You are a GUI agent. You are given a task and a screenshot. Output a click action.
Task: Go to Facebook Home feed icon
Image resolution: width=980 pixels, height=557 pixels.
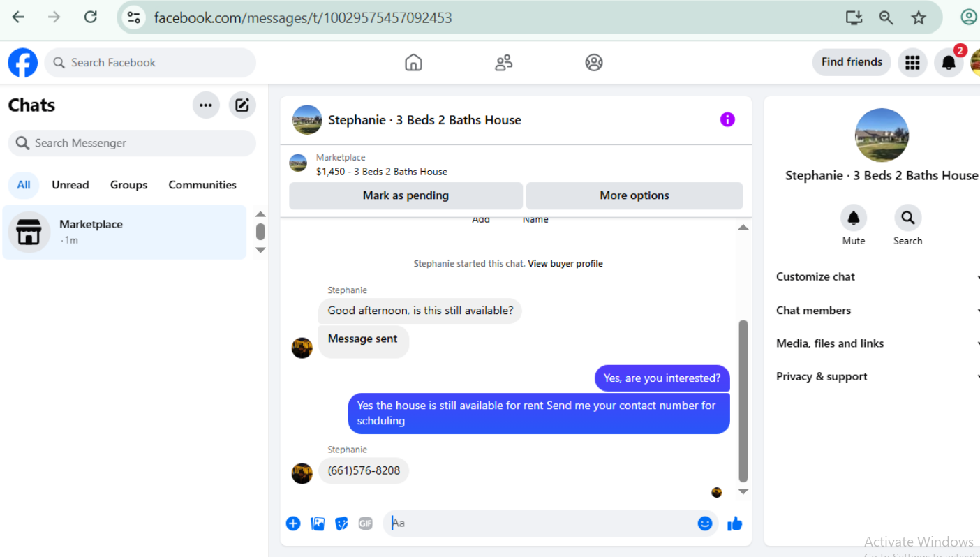(413, 63)
